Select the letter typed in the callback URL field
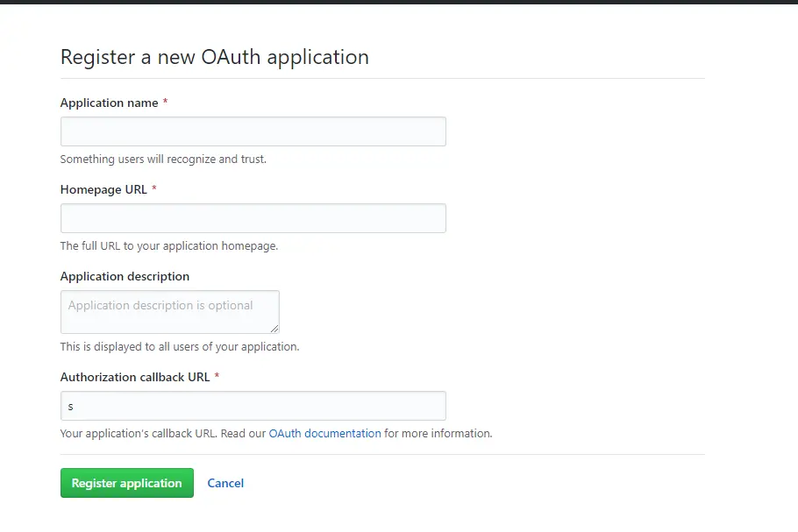The height and width of the screenshot is (532, 798). click(70, 405)
